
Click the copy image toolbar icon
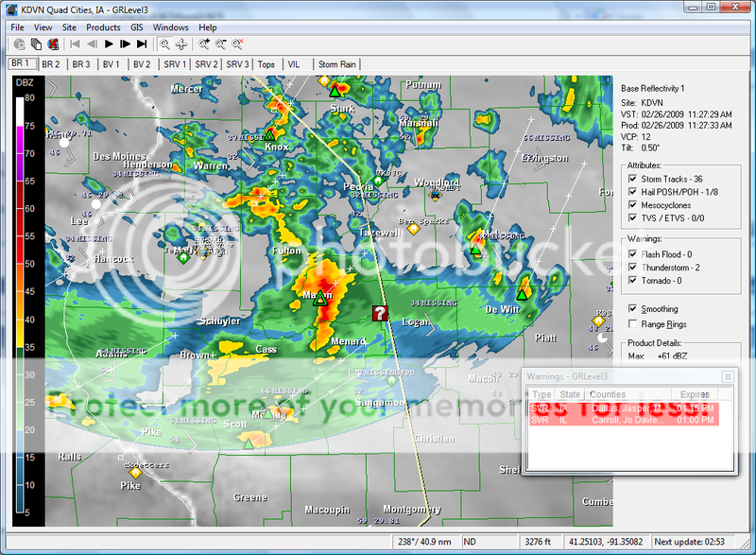click(36, 44)
